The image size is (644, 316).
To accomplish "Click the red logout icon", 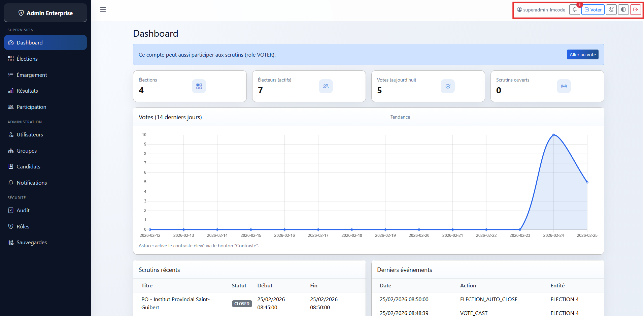I will tap(635, 10).
